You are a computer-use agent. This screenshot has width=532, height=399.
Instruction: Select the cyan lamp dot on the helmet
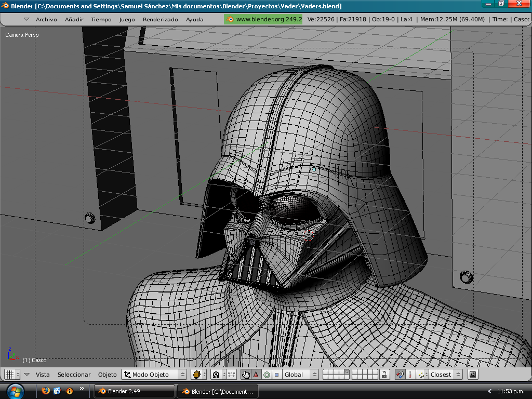pyautogui.click(x=314, y=170)
